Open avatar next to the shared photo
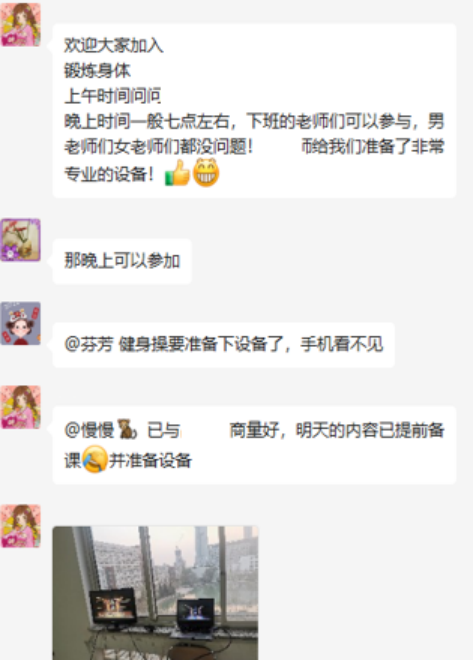 (21, 526)
